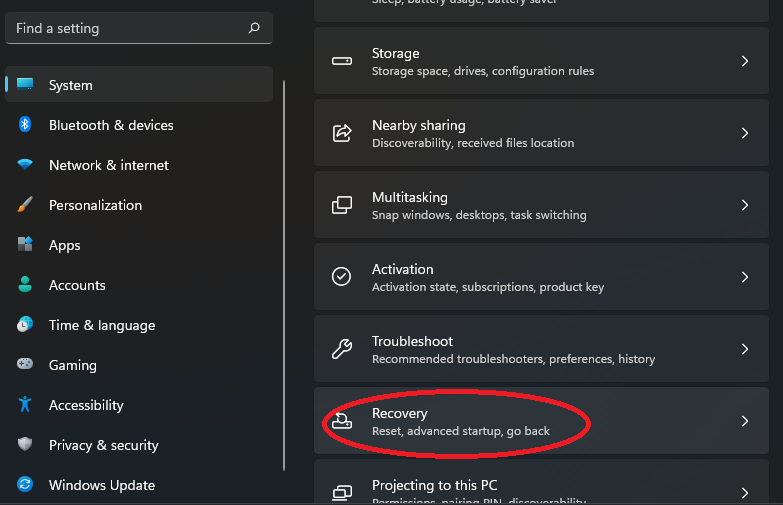This screenshot has height=505, width=783.
Task: Click the Troubleshoot wrench icon
Action: 342,349
